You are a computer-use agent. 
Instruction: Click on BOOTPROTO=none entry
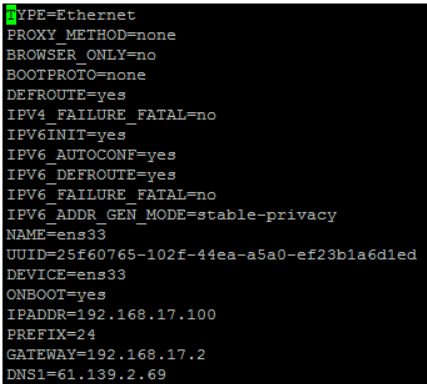[76, 75]
